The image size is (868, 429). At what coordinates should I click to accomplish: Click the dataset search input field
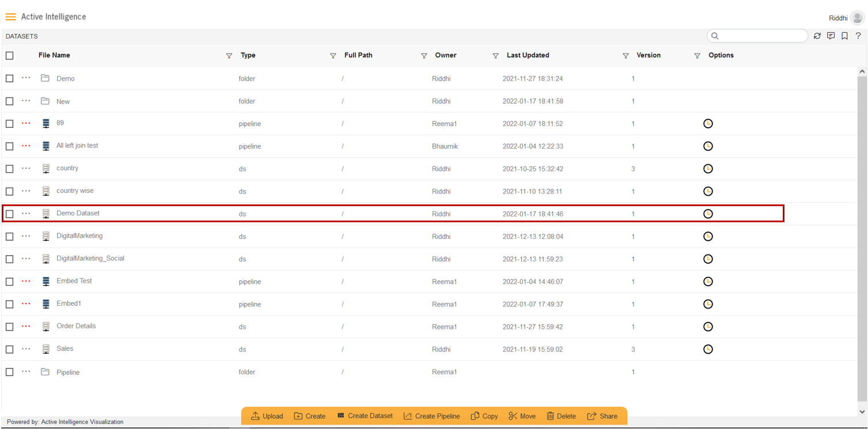757,36
